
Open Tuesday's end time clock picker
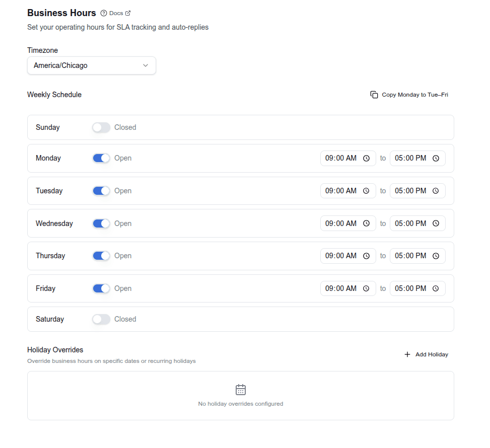coord(436,190)
